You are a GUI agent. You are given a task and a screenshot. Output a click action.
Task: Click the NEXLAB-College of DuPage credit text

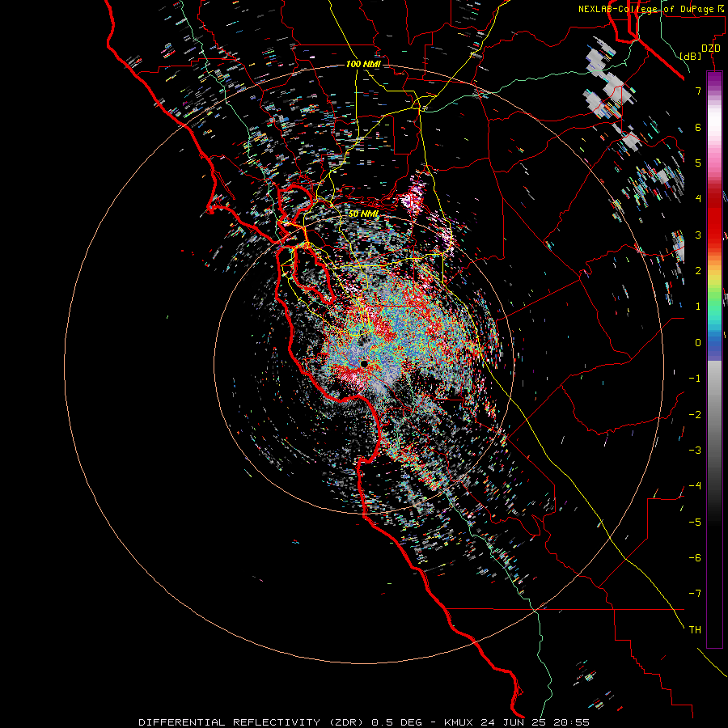(x=651, y=9)
